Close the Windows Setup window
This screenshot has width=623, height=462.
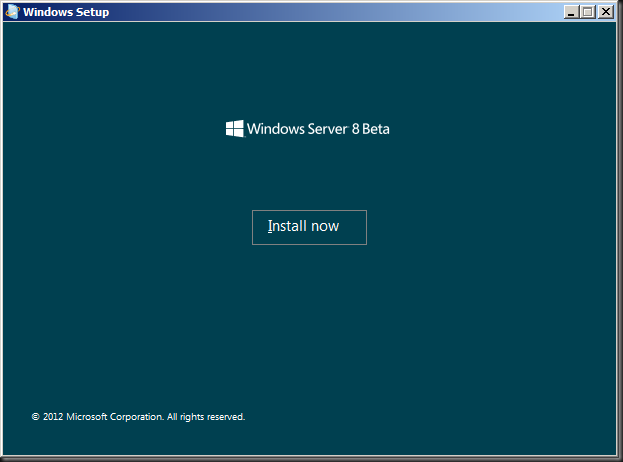(x=606, y=12)
